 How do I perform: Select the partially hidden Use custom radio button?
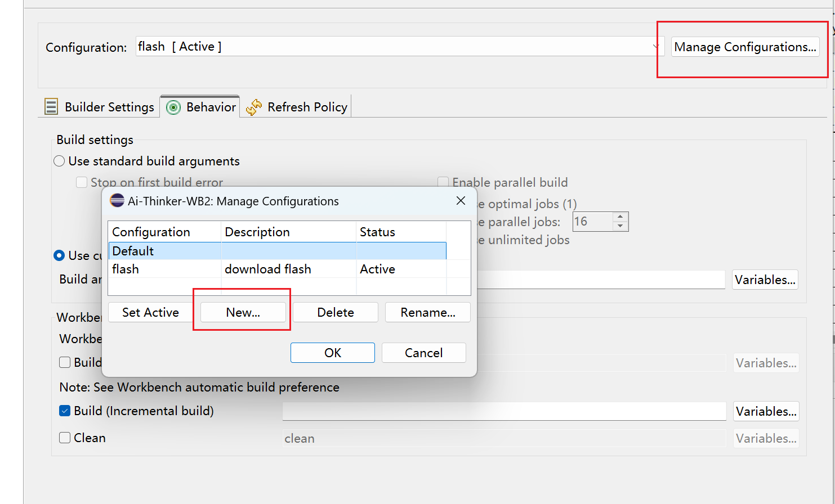(59, 255)
